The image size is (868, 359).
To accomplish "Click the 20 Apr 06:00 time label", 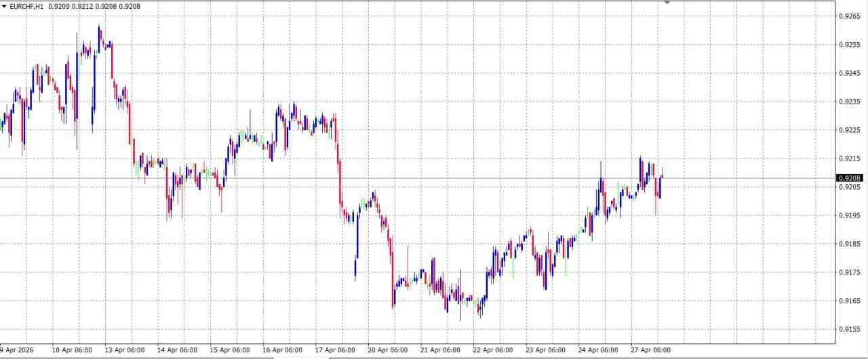I will pyautogui.click(x=388, y=350).
